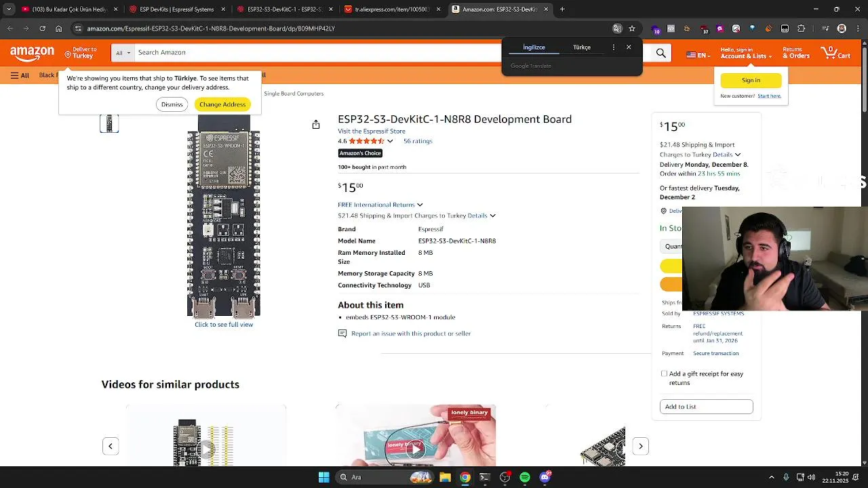The image size is (868, 488).
Task: Open translate popup options menu
Action: [x=614, y=47]
